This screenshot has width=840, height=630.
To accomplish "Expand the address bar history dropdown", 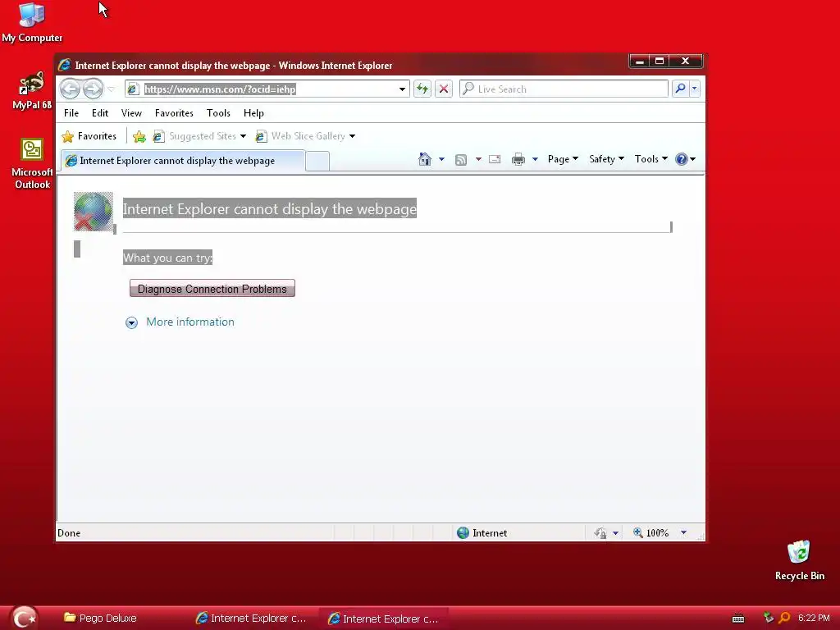I will pos(402,89).
